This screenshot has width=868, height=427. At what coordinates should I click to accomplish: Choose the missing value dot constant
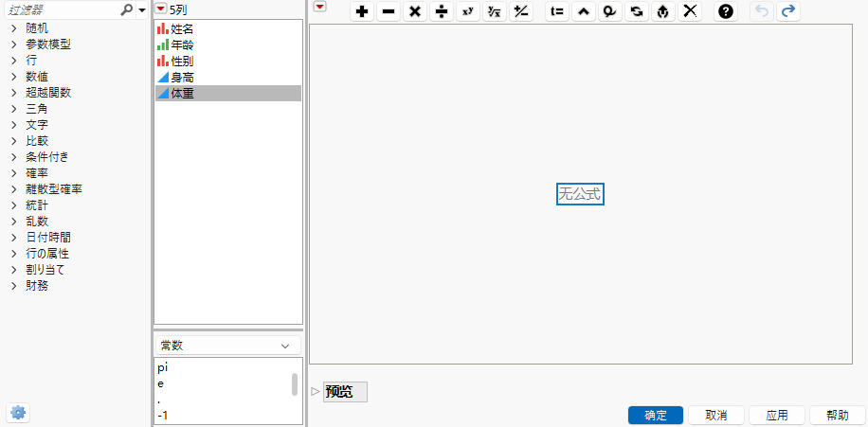coord(159,400)
